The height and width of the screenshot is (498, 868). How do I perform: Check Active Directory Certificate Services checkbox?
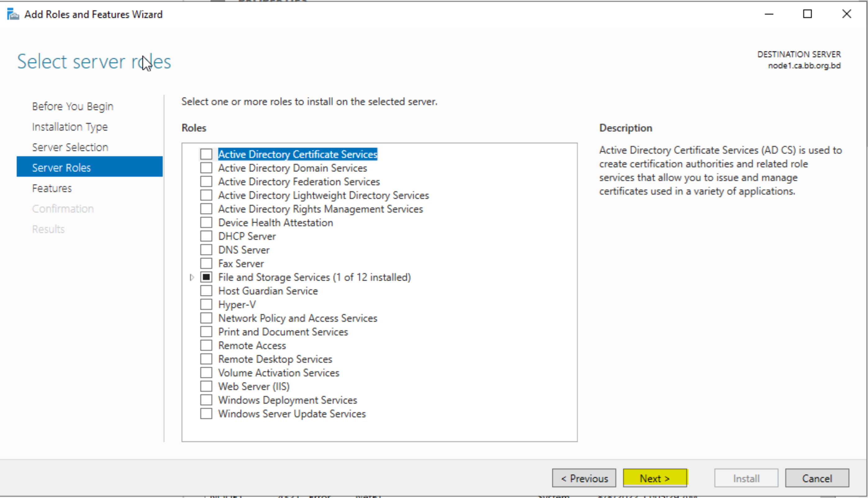206,154
